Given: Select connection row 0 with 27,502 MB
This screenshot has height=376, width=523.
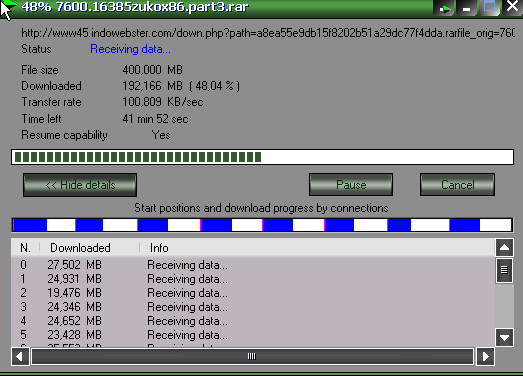Looking at the screenshot, I should point(253,265).
